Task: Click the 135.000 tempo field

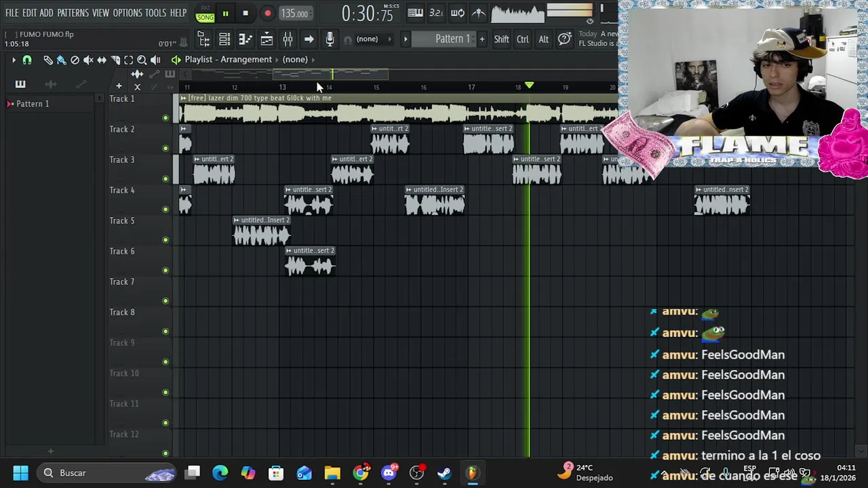Action: coord(295,13)
